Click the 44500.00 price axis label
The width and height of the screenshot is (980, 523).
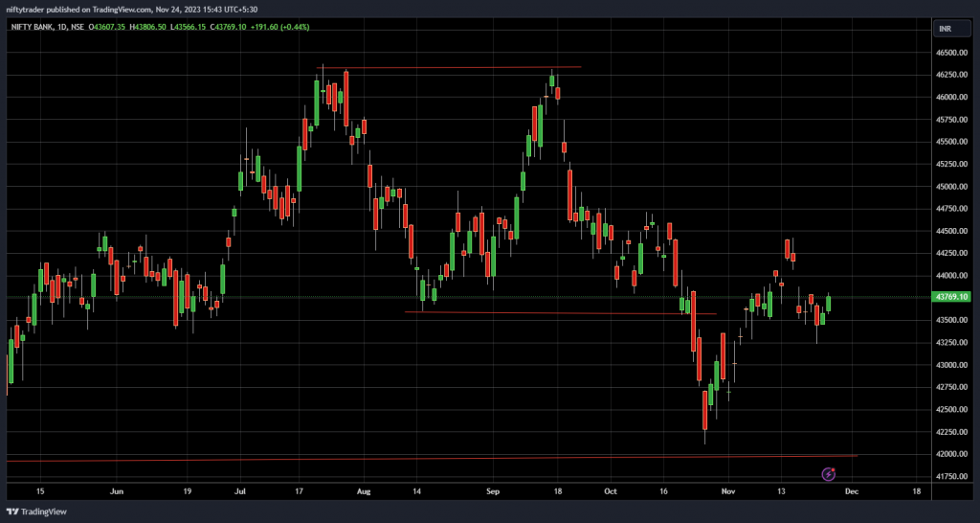click(952, 231)
